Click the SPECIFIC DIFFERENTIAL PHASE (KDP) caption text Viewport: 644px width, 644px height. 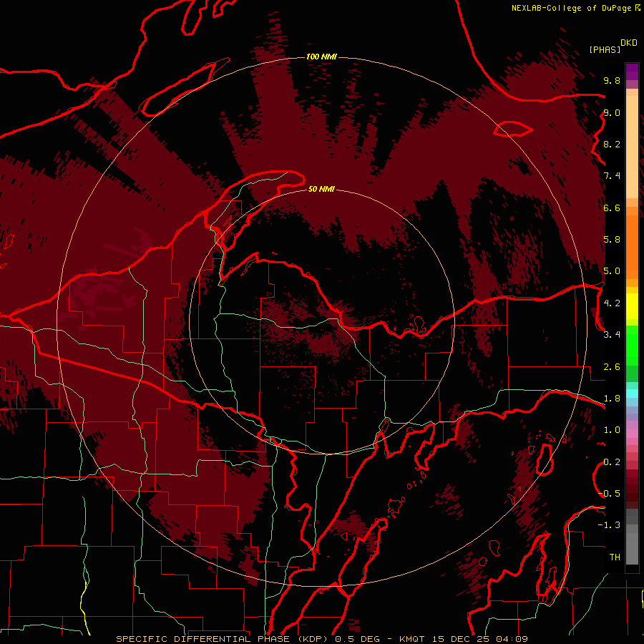223,639
